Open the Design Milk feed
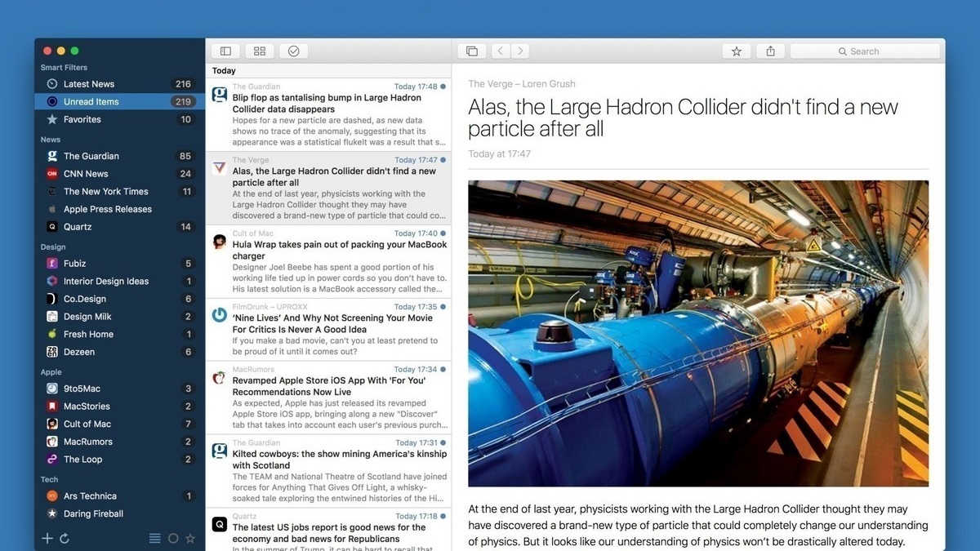 tap(119, 317)
